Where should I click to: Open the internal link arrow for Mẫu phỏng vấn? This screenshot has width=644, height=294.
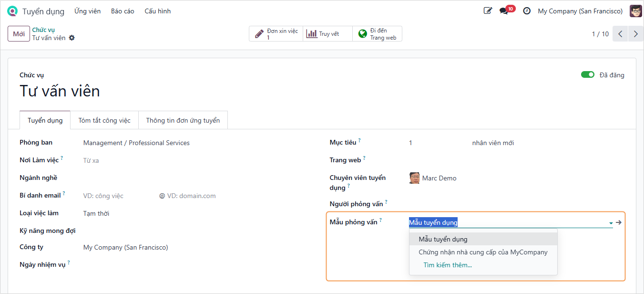coord(619,222)
